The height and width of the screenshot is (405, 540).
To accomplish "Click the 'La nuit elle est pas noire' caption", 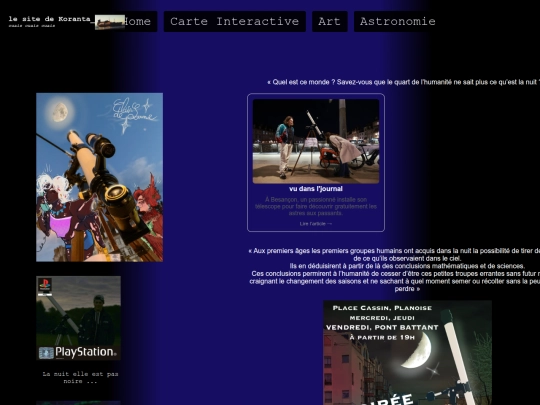I will 80,377.
